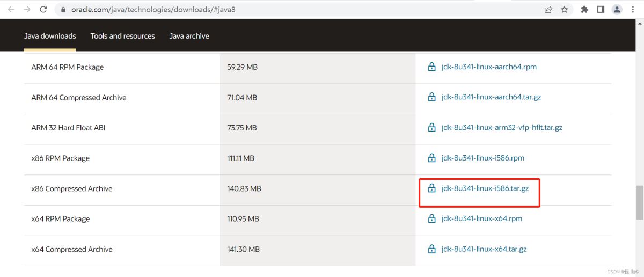
Task: Click jdk-8u341-linux-arm32-vfp-hflt.tar.gz link
Action: [501, 128]
